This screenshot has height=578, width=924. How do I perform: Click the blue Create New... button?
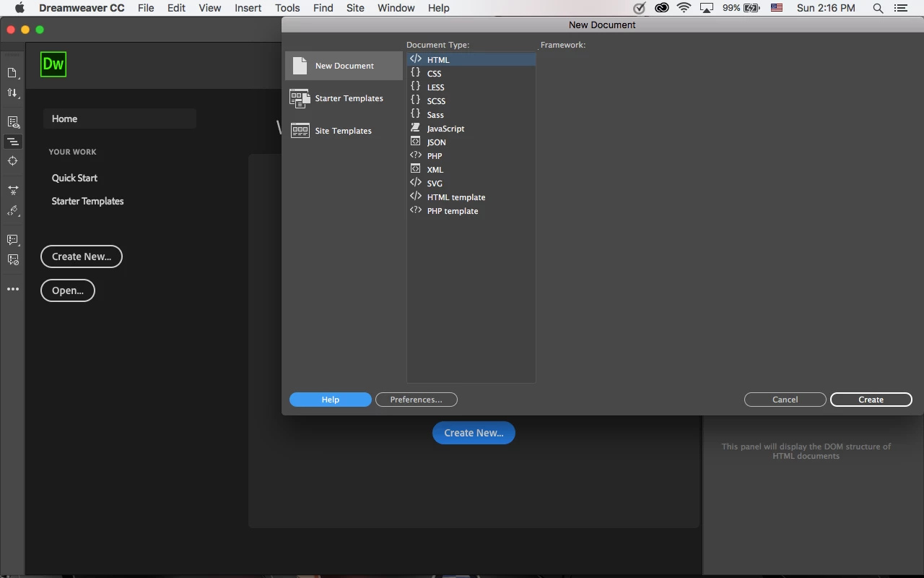[x=474, y=433]
